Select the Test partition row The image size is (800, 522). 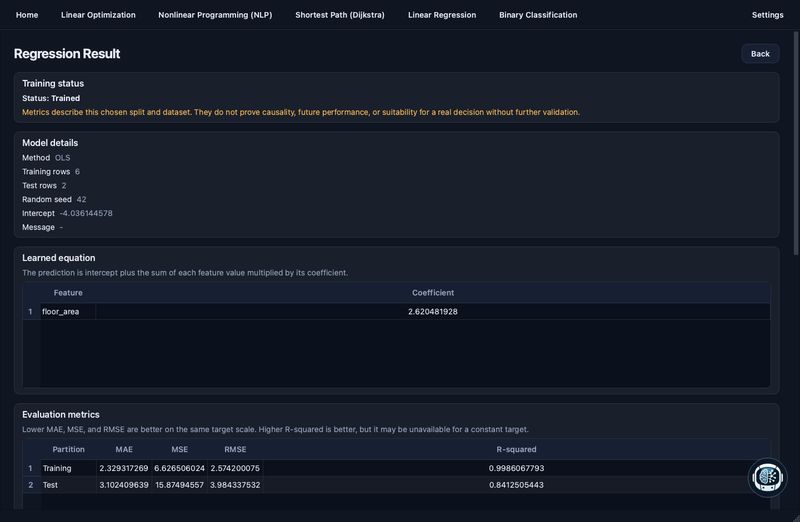396,485
